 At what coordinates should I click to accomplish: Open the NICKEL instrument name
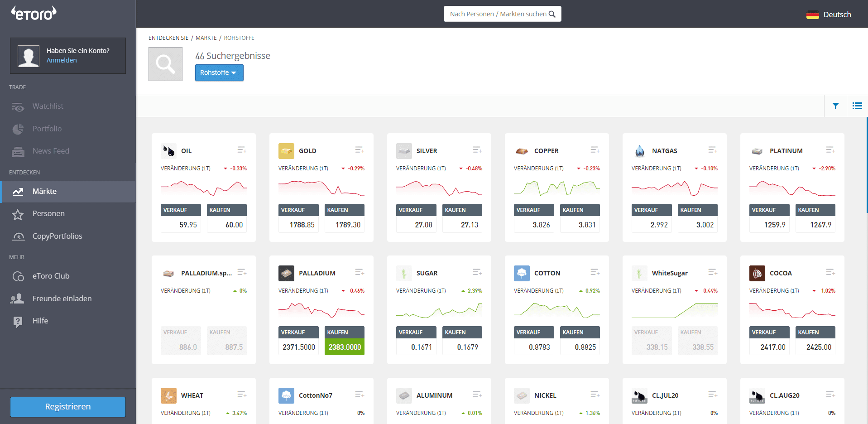[x=545, y=395]
